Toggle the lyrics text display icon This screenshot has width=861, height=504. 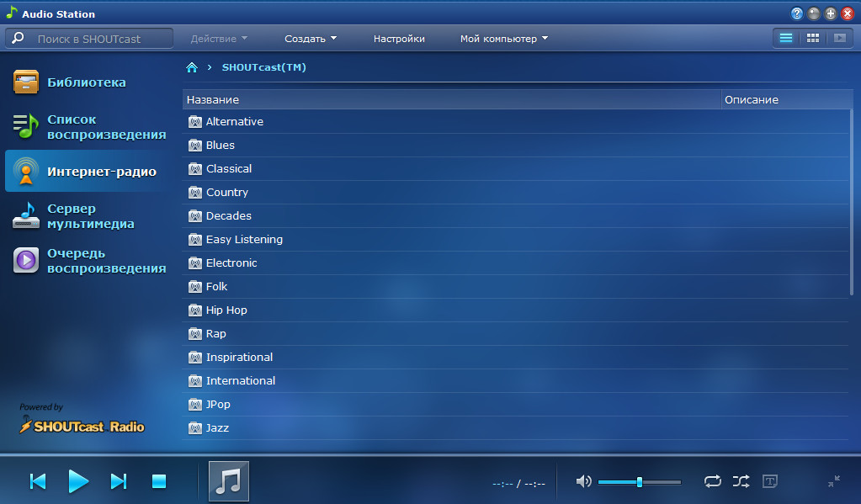coord(769,481)
